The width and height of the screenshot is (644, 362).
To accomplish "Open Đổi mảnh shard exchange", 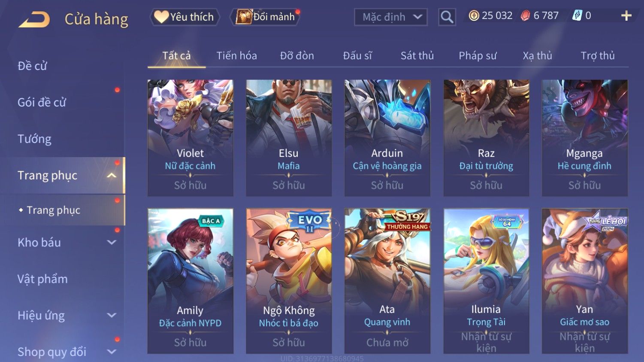I will (266, 17).
